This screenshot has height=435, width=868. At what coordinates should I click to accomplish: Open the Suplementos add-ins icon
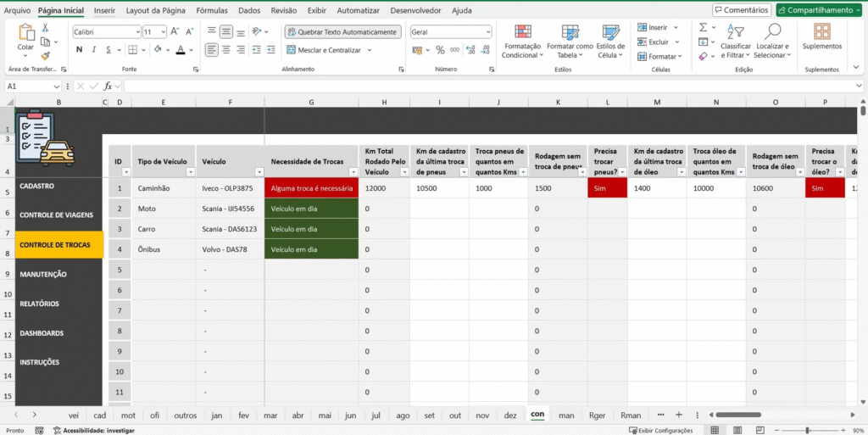tap(821, 32)
